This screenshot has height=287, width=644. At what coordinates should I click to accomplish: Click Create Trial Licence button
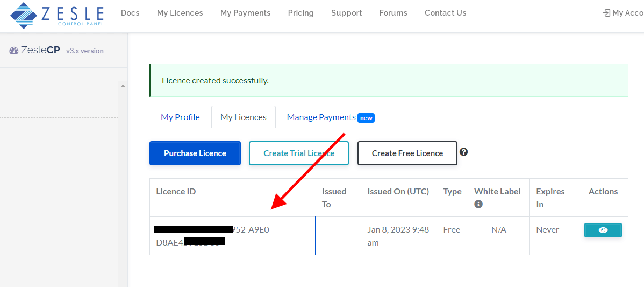[x=299, y=153]
